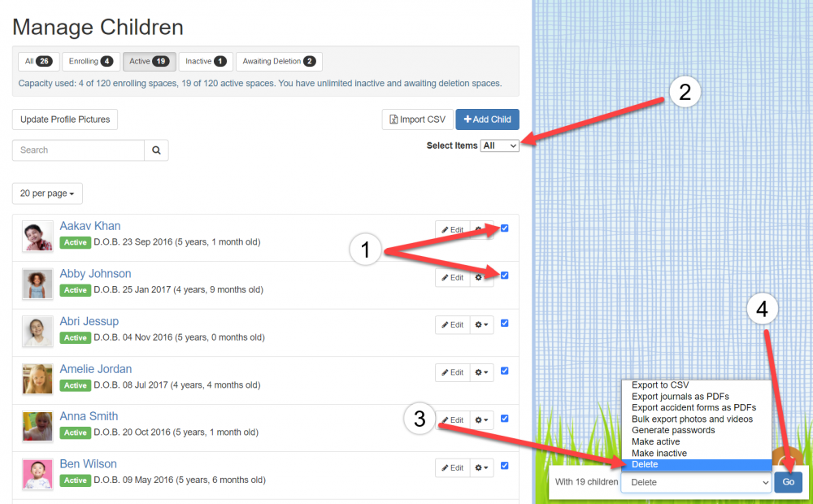This screenshot has width=813, height=504.
Task: Click Abri Jessup's profile photo
Action: [37, 332]
